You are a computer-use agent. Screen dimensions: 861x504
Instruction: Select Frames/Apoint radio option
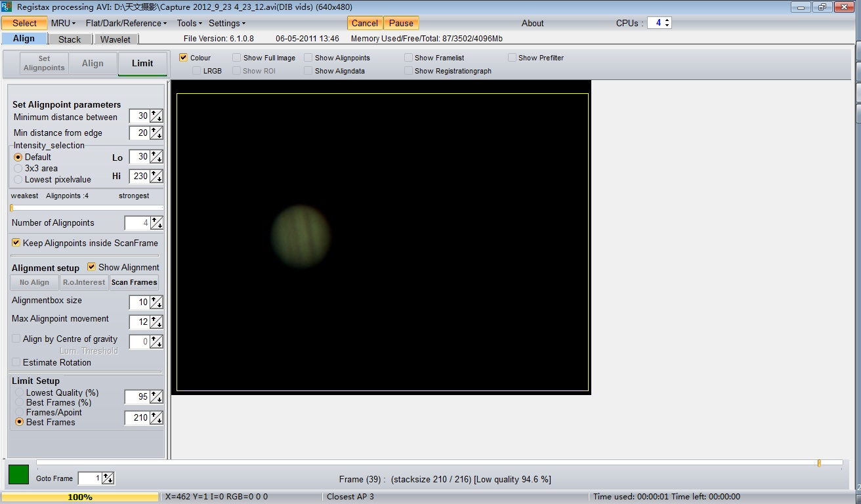point(19,412)
